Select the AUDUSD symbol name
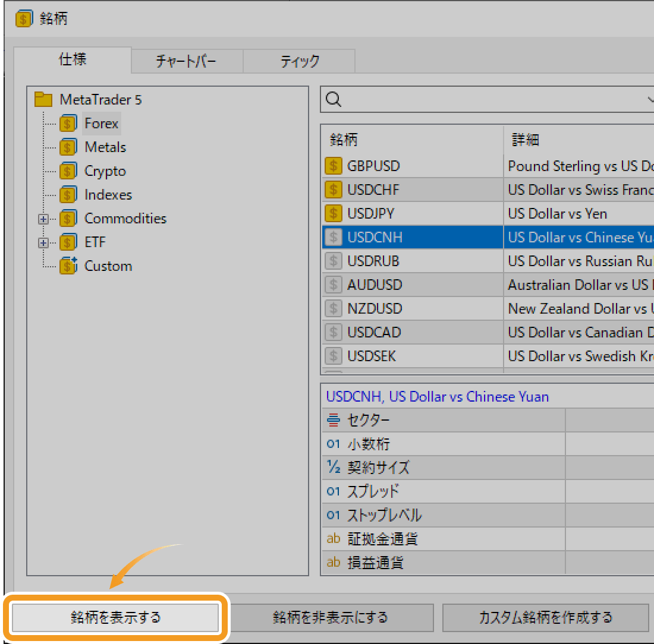The width and height of the screenshot is (654, 644). click(x=375, y=285)
